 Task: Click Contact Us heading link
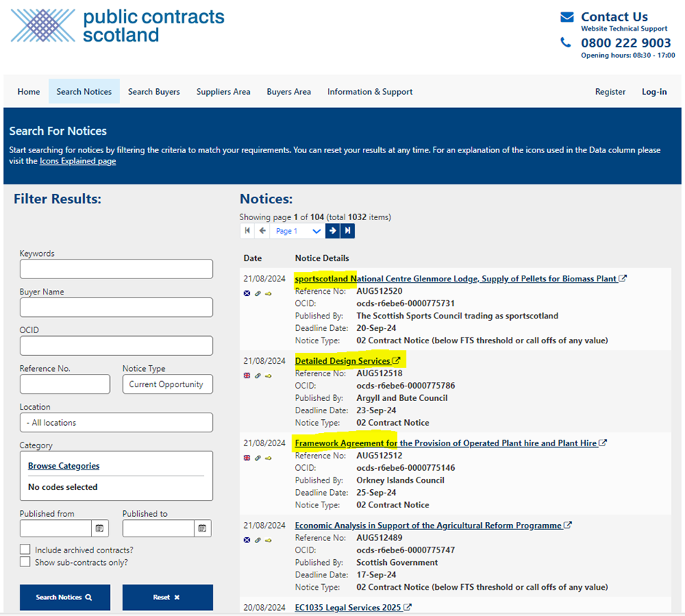pyautogui.click(x=614, y=17)
